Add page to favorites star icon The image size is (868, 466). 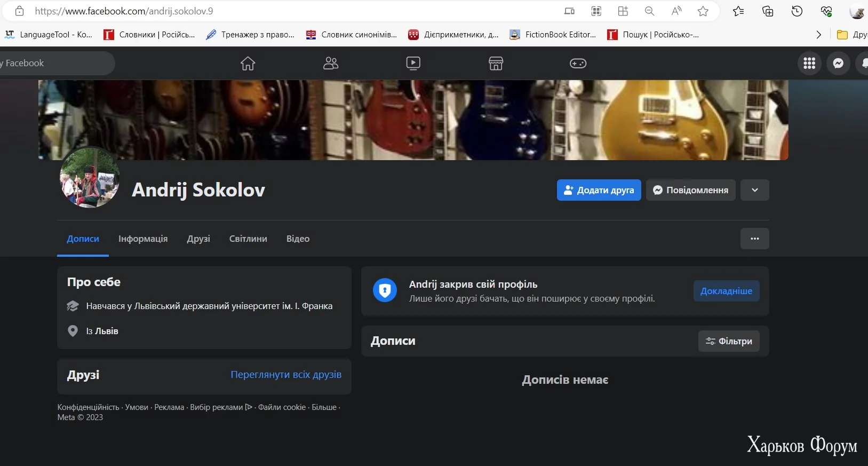(703, 11)
